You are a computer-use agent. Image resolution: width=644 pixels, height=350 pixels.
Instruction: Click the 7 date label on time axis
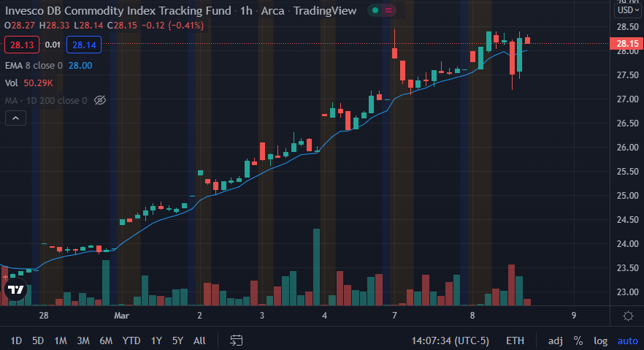[x=395, y=316]
